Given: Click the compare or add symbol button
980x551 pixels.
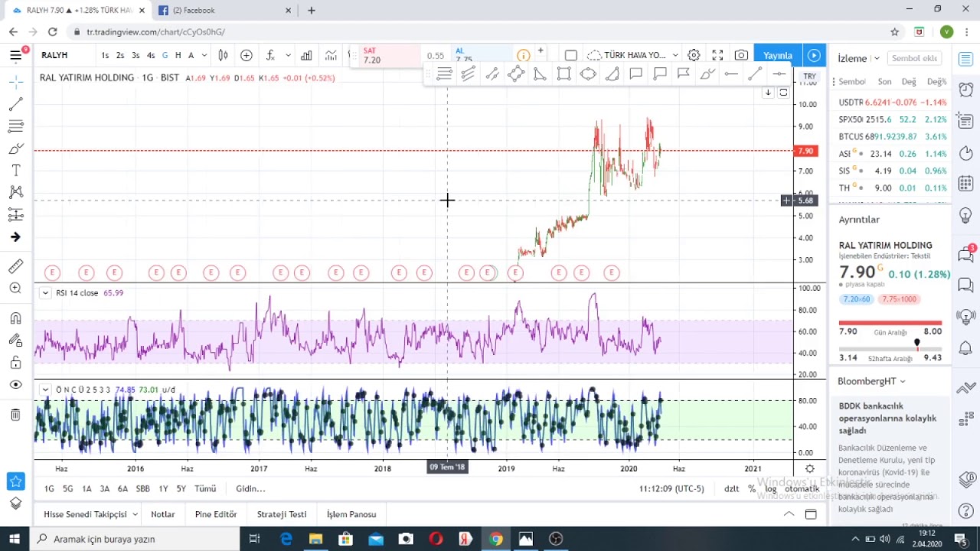Looking at the screenshot, I should point(247,55).
